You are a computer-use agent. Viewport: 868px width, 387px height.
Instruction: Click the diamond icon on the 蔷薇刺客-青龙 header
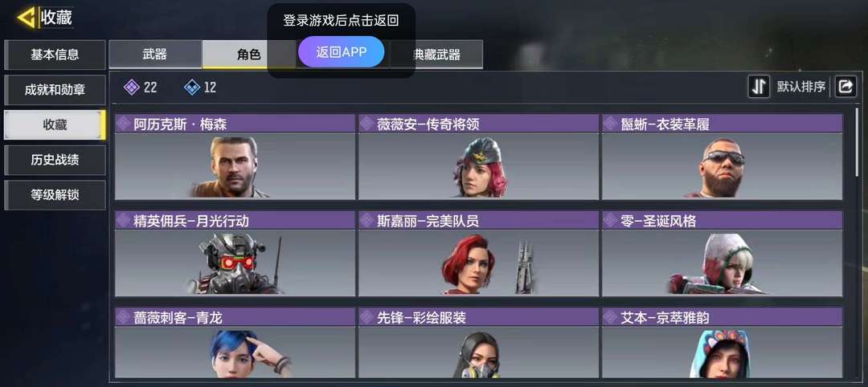pyautogui.click(x=124, y=317)
